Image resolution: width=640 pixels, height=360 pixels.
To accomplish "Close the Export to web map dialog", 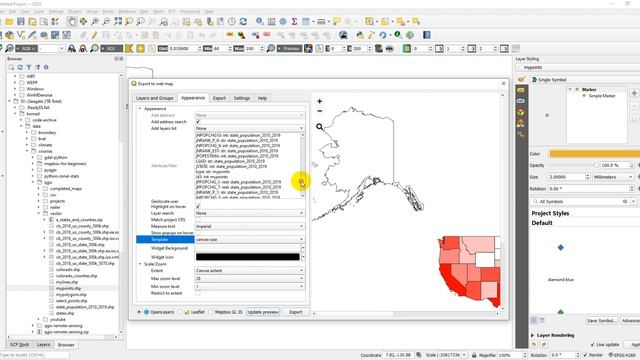I will coord(503,83).
